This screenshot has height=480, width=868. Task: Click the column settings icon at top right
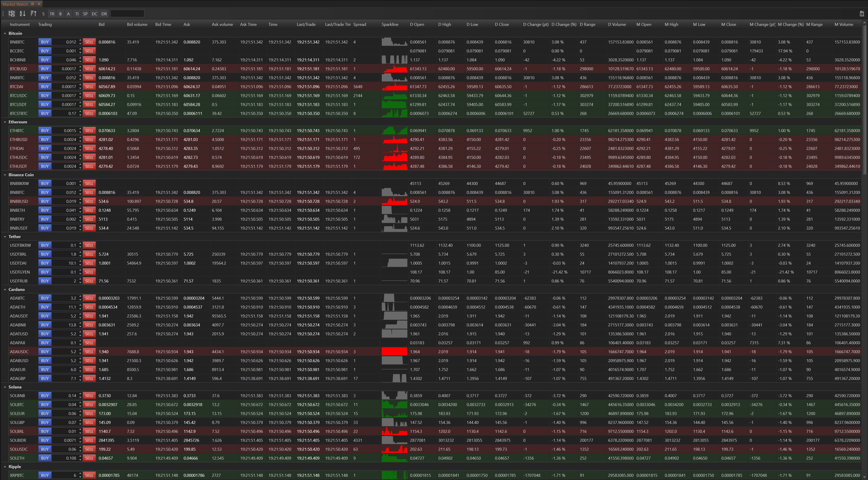tap(862, 14)
